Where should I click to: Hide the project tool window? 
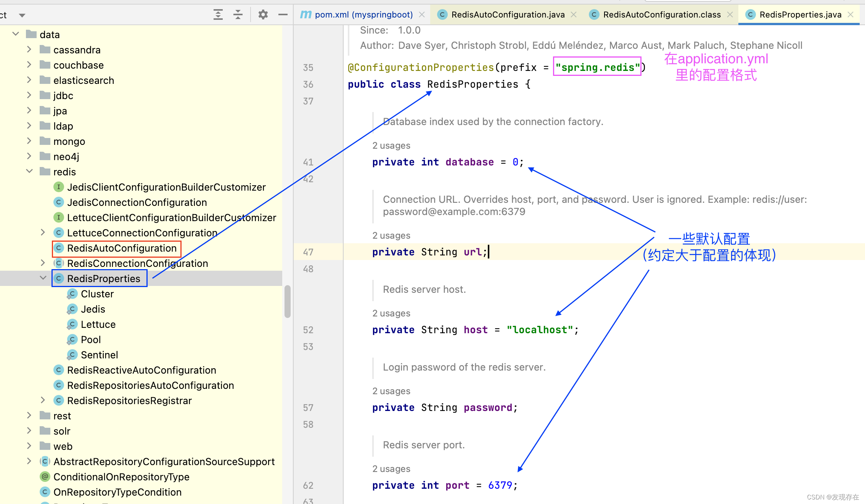283,15
